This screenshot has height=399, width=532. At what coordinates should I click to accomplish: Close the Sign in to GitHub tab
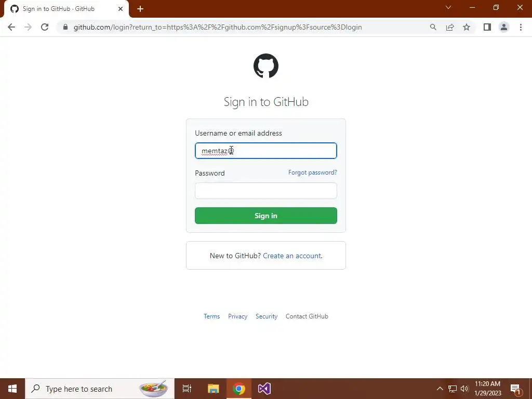point(121,9)
